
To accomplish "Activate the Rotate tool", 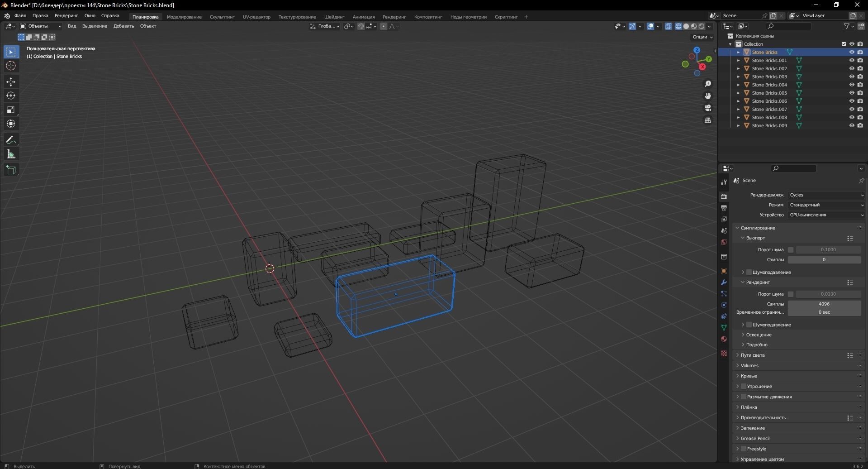I will tap(11, 96).
